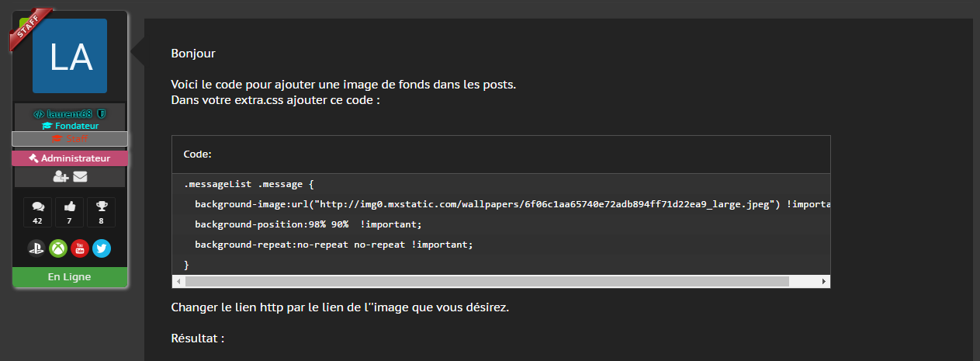Click the code box left scroll arrow
The height and width of the screenshot is (361, 980).
pyautogui.click(x=178, y=282)
